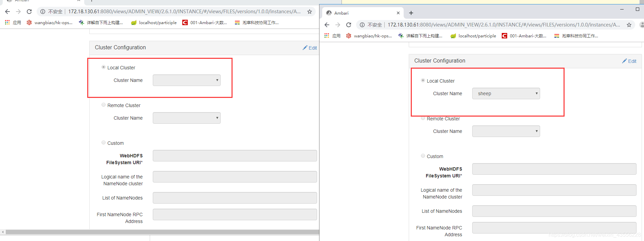Minimize the right browser window
Screen dimensions: 644x241
[622, 9]
